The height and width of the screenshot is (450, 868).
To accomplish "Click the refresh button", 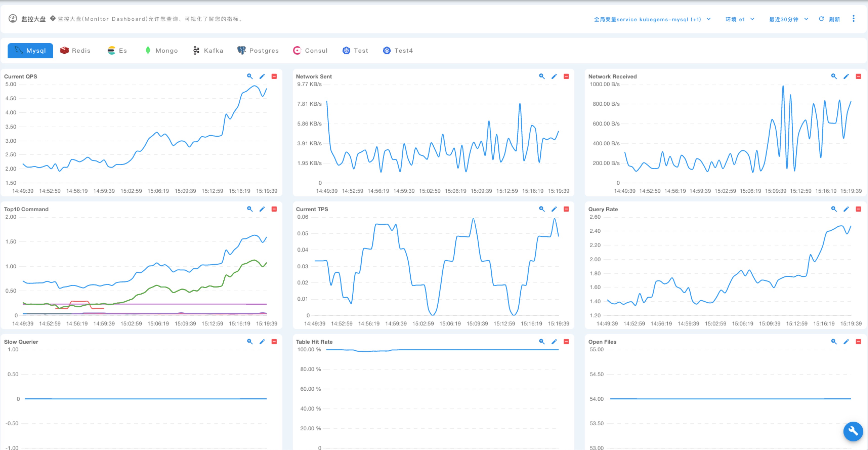I will click(829, 19).
